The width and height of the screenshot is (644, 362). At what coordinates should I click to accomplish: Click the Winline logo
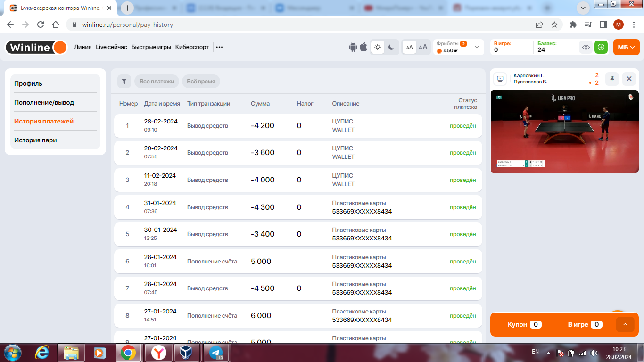(x=36, y=47)
